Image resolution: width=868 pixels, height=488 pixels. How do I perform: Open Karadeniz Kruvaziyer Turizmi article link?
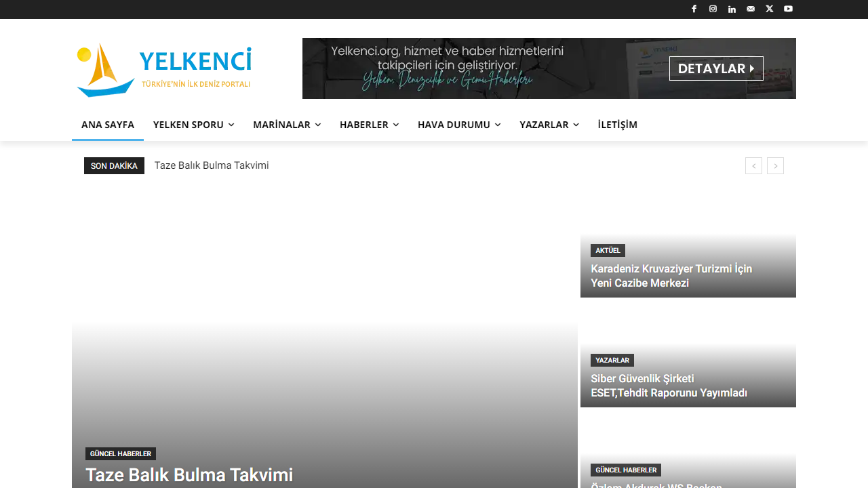671,276
